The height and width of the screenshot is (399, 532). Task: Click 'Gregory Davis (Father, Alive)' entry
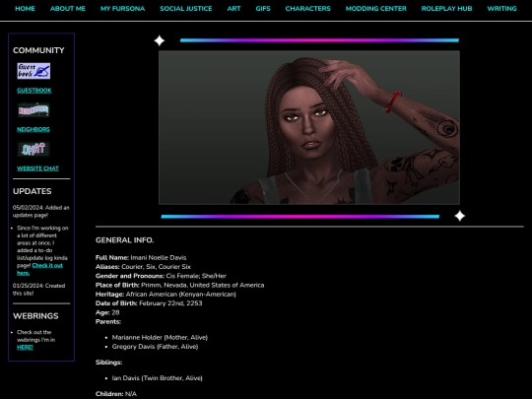click(155, 347)
